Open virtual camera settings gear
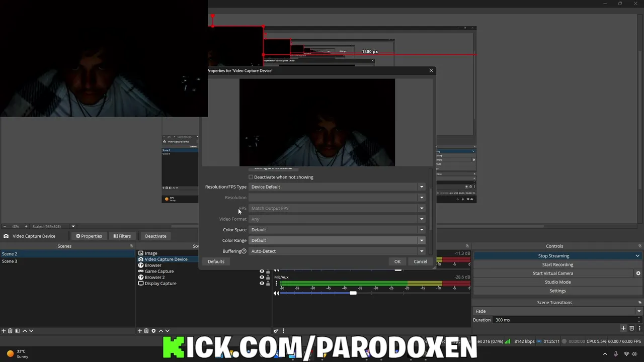 (638, 274)
